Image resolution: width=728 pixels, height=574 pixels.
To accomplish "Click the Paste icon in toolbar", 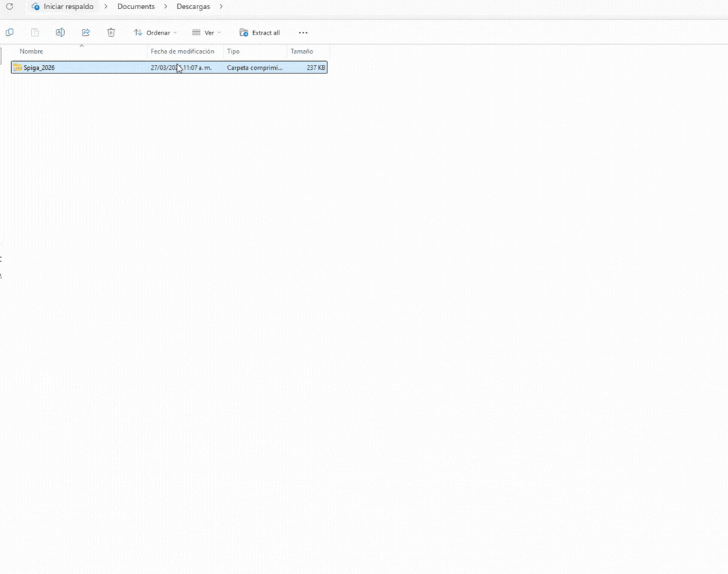I will (x=35, y=32).
